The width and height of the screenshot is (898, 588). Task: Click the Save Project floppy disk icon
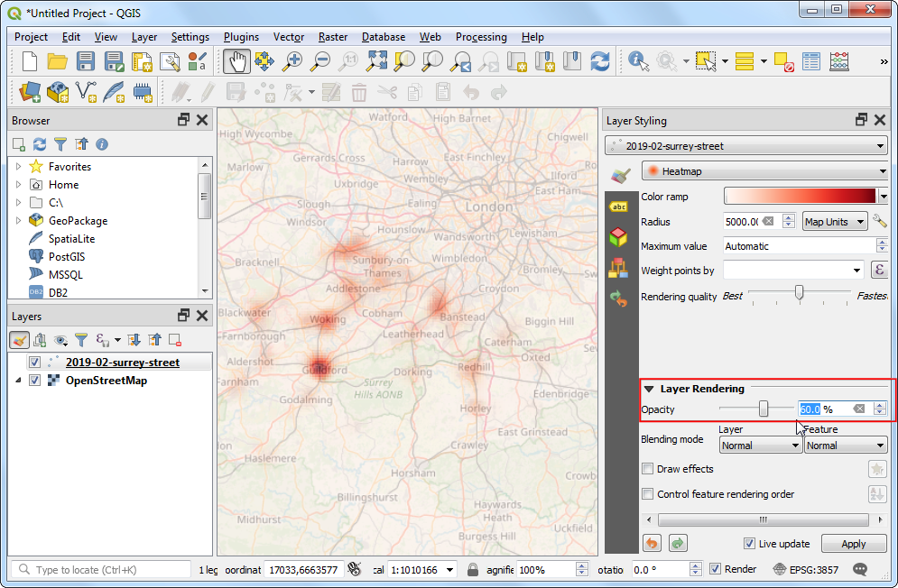click(86, 61)
